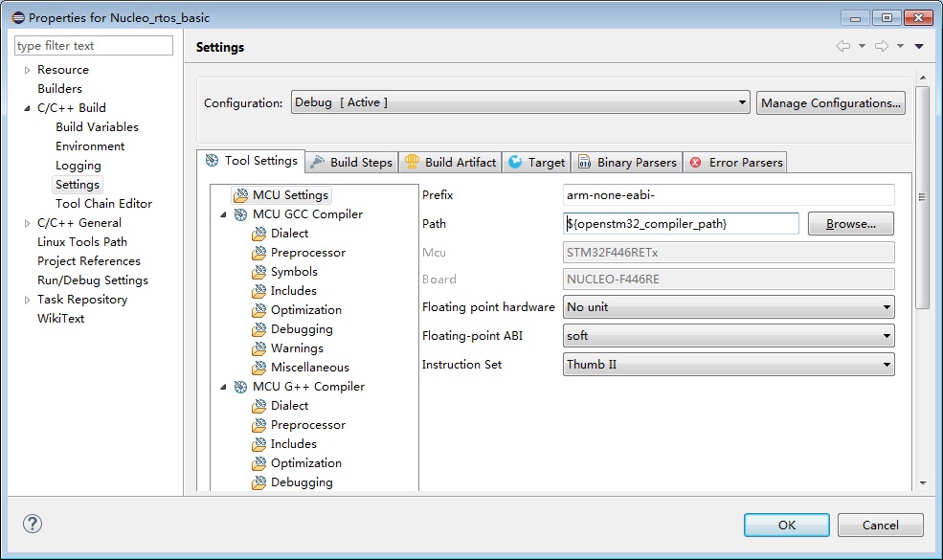Expand the Resource tree node

coord(27,70)
